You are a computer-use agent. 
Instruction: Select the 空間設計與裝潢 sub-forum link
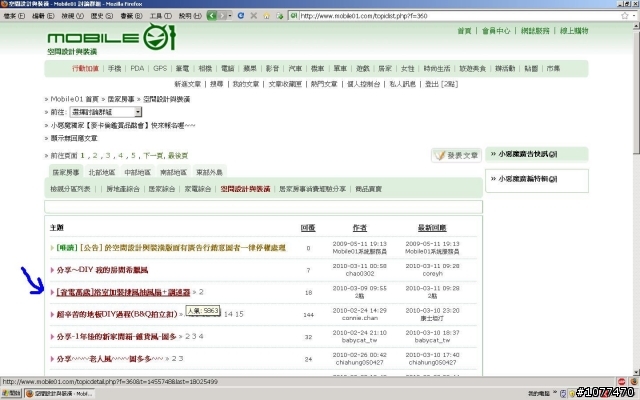(245, 189)
